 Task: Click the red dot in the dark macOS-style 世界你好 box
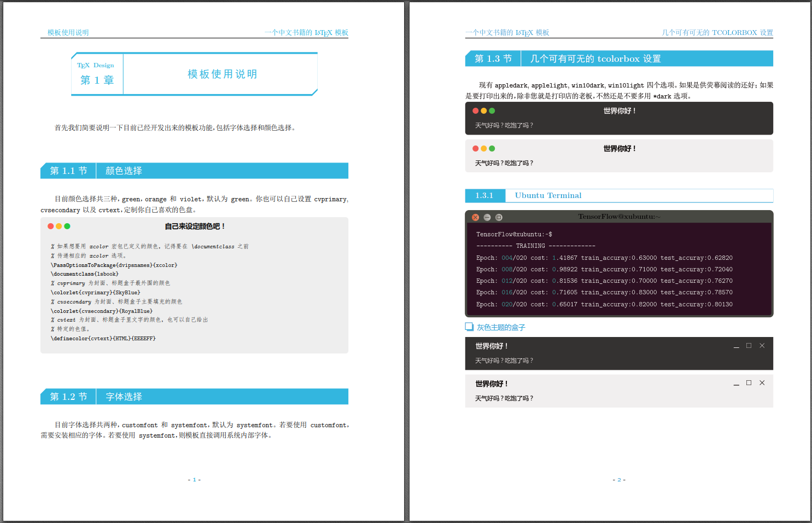476,111
